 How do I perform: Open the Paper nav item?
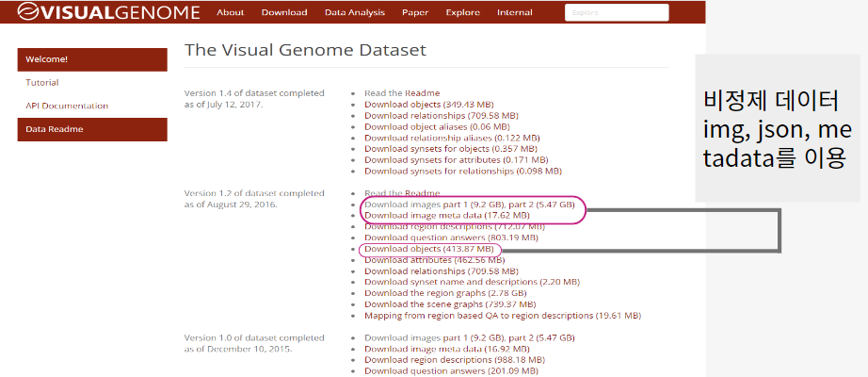tap(416, 13)
